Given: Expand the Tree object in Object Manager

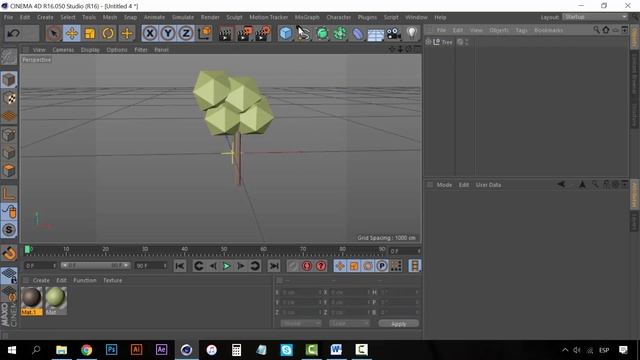Looking at the screenshot, I should (x=428, y=42).
